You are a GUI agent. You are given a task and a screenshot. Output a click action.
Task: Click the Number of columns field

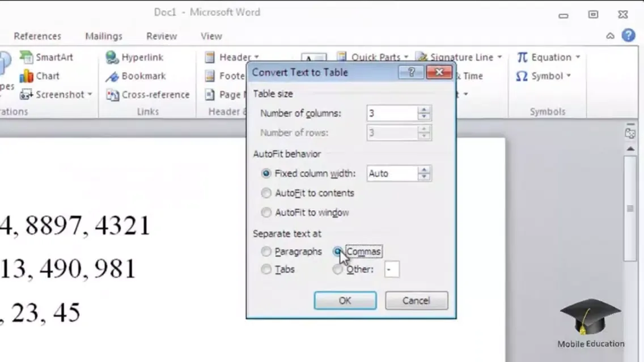[392, 113]
